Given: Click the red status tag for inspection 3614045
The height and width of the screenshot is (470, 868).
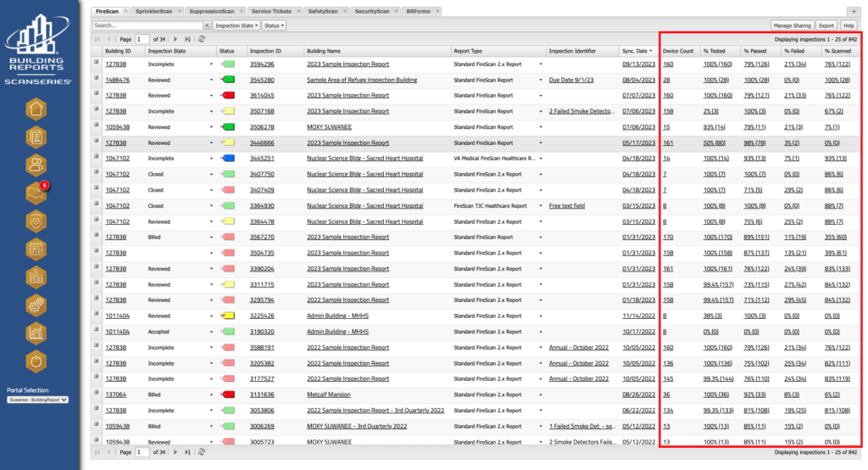Looking at the screenshot, I should pyautogui.click(x=229, y=95).
